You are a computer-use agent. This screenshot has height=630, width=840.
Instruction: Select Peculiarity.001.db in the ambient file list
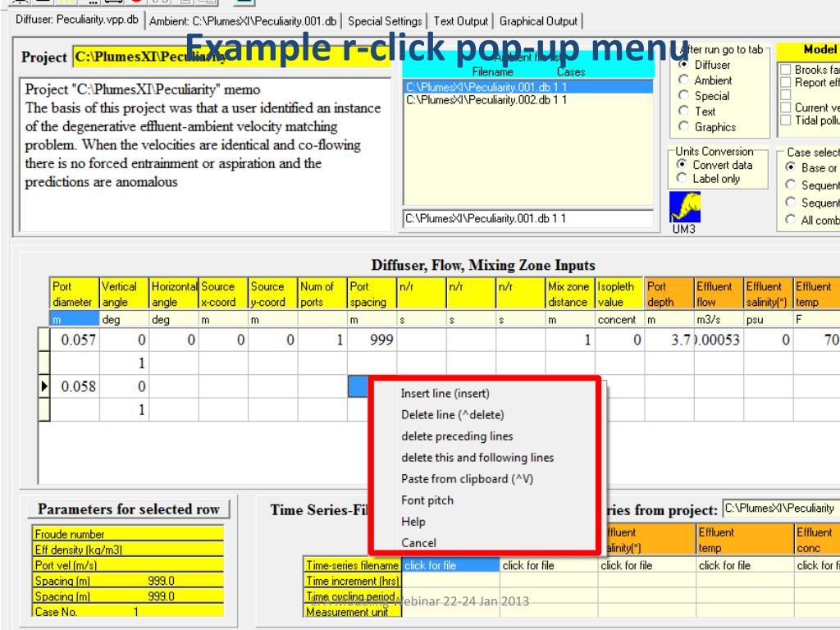527,87
